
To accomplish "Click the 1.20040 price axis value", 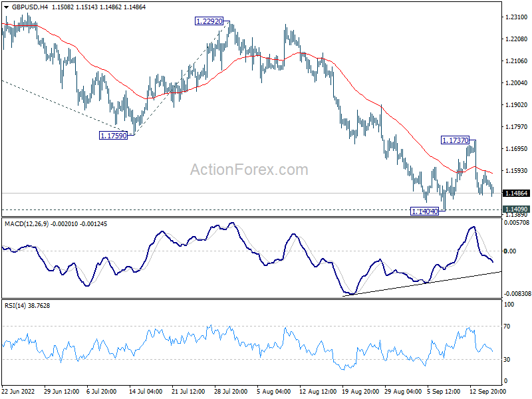I will [x=517, y=82].
